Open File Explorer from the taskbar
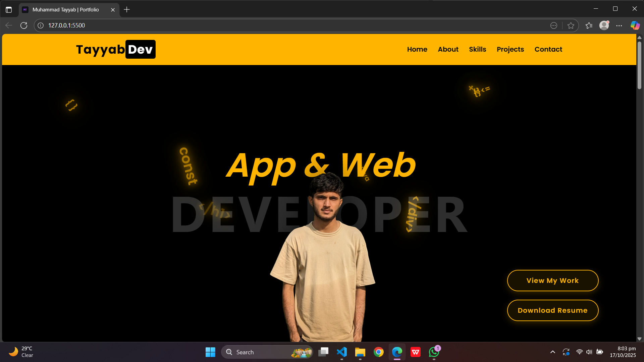 click(360, 352)
